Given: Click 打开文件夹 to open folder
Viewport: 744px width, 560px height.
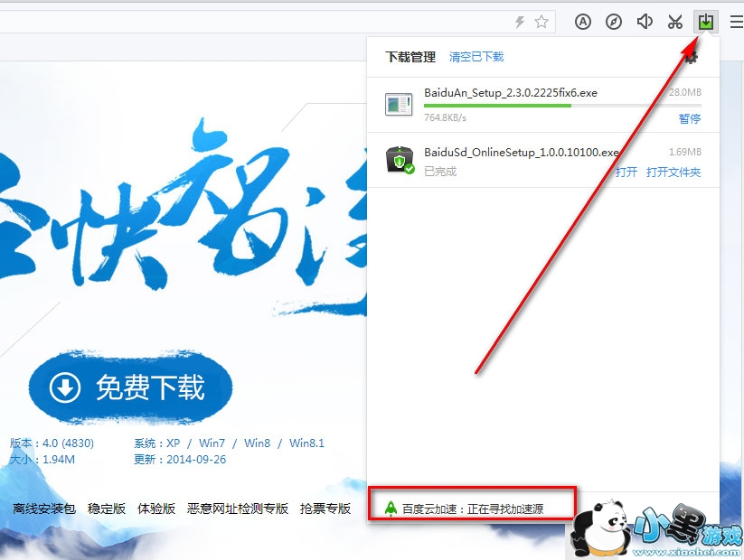Looking at the screenshot, I should pos(673,172).
